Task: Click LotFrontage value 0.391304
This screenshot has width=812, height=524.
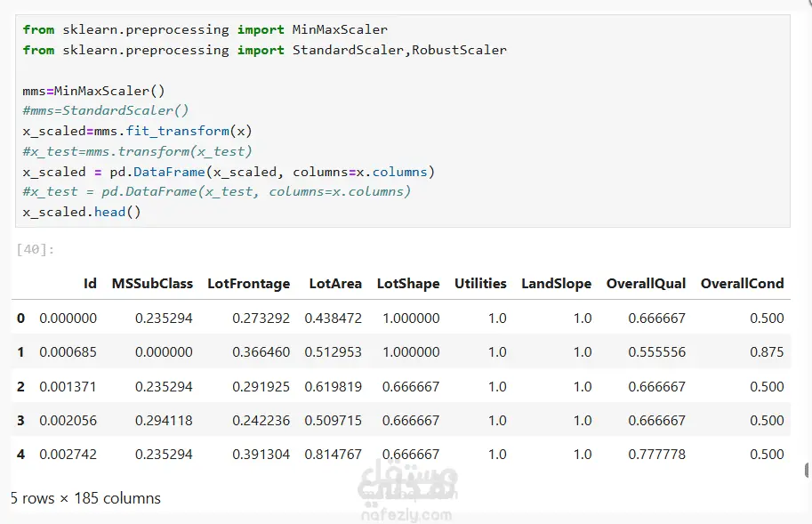Action: point(261,454)
